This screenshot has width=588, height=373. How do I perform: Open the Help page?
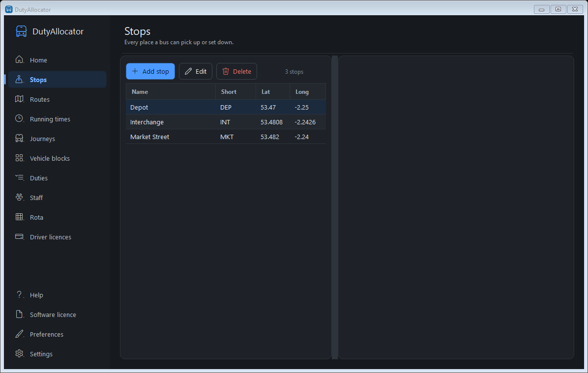point(57,295)
